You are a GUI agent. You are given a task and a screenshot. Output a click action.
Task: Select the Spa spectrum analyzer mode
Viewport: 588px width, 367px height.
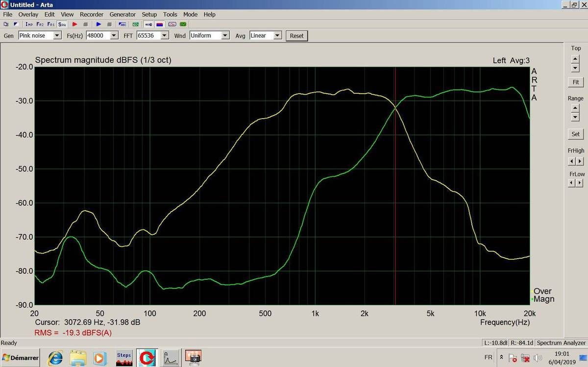point(62,24)
